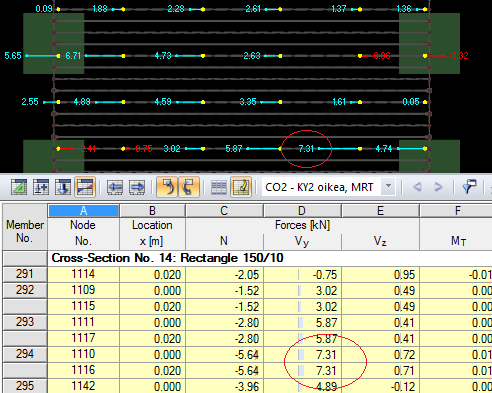The width and height of the screenshot is (492, 393).
Task: Click the 6.71 result label in model view
Action: tap(73, 56)
